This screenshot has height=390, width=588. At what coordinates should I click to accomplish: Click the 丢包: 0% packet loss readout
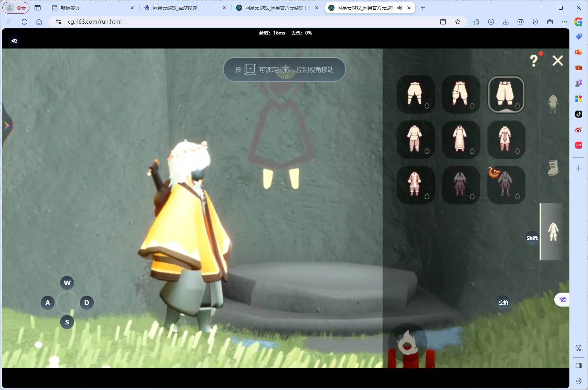(x=302, y=33)
